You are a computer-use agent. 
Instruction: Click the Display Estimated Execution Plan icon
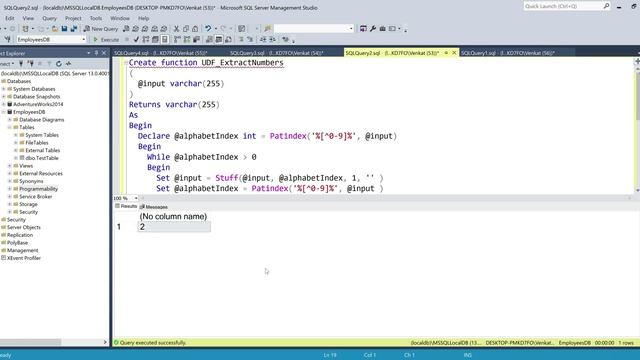[x=146, y=40]
